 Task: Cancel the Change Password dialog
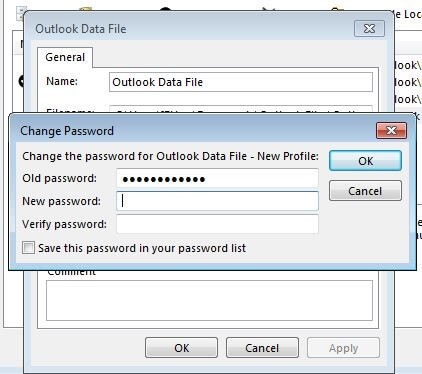[365, 191]
